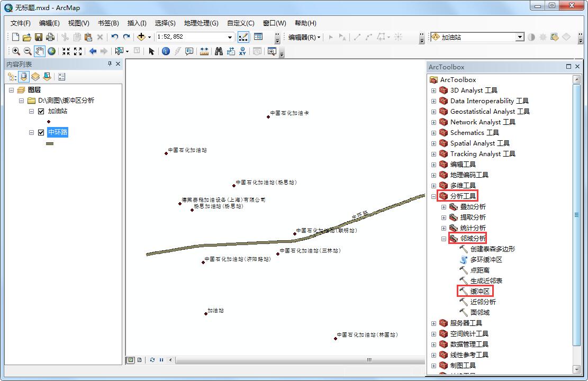Switch to Data View button
588x381 pixels.
(x=130, y=360)
